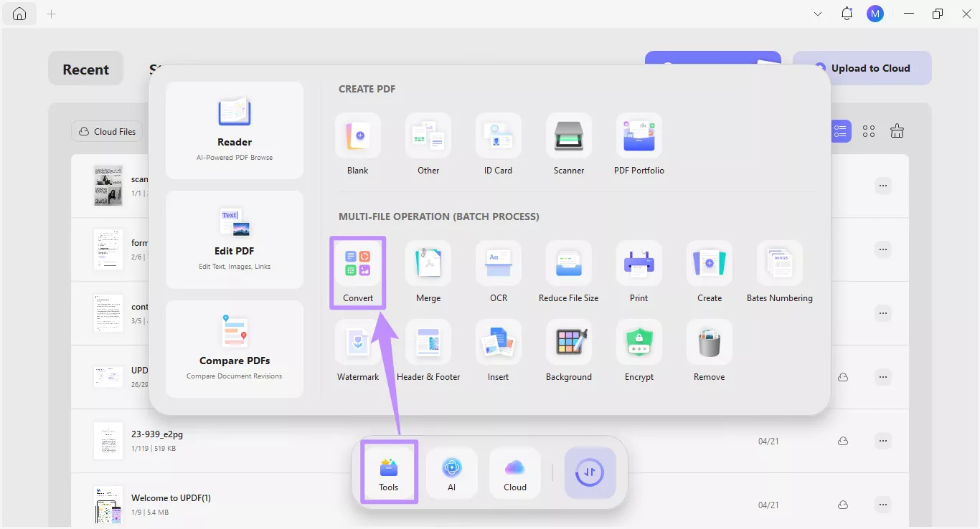Select the Merge tool
The height and width of the screenshot is (529, 980).
[428, 272]
